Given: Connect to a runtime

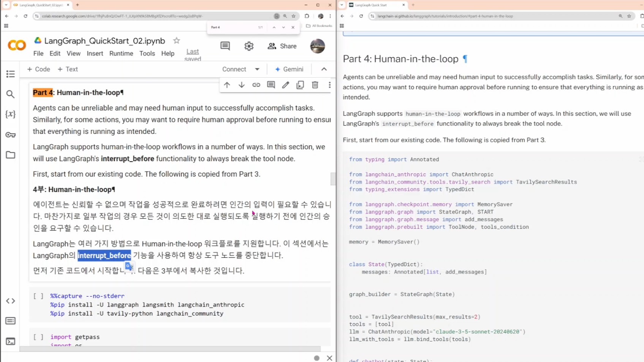Looking at the screenshot, I should coord(234,69).
